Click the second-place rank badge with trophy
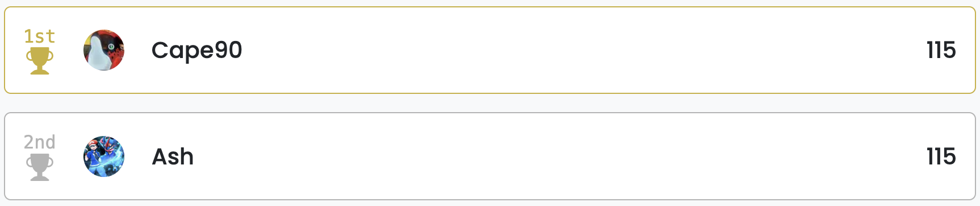 40,158
